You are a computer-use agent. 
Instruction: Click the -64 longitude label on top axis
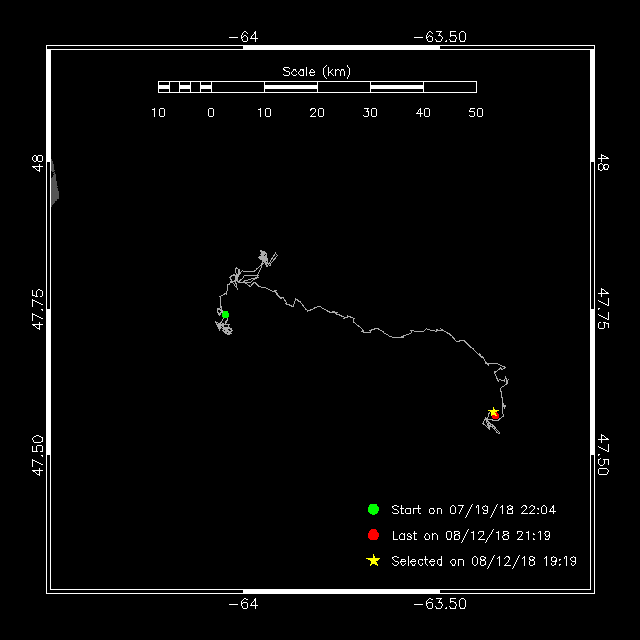coord(243,37)
